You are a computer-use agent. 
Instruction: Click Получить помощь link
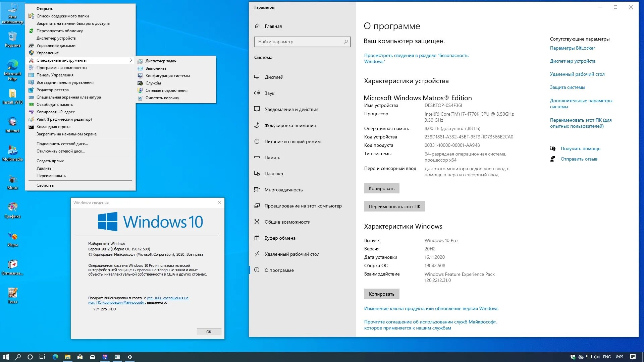[580, 148]
